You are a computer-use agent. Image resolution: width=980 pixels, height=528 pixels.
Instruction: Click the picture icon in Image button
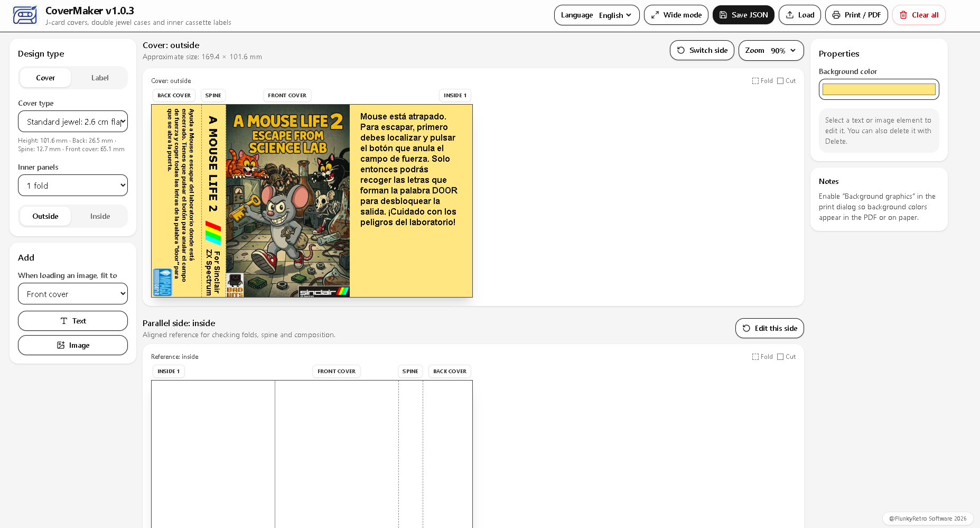tap(61, 345)
